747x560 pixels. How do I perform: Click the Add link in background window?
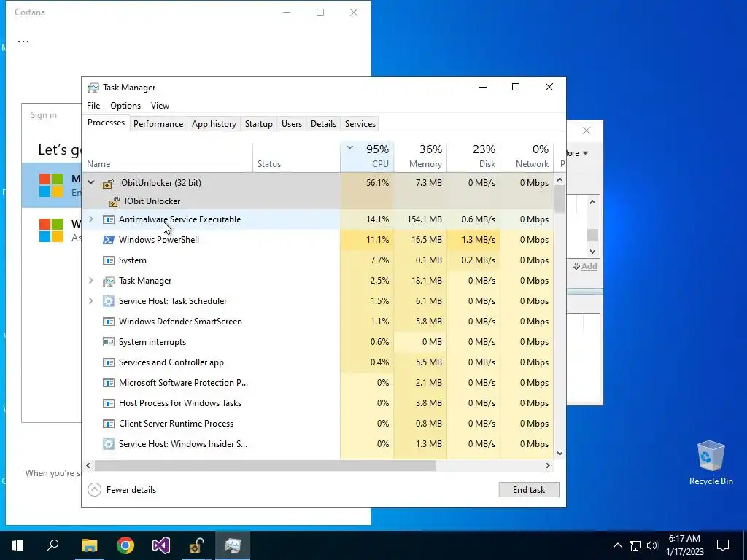(584, 266)
